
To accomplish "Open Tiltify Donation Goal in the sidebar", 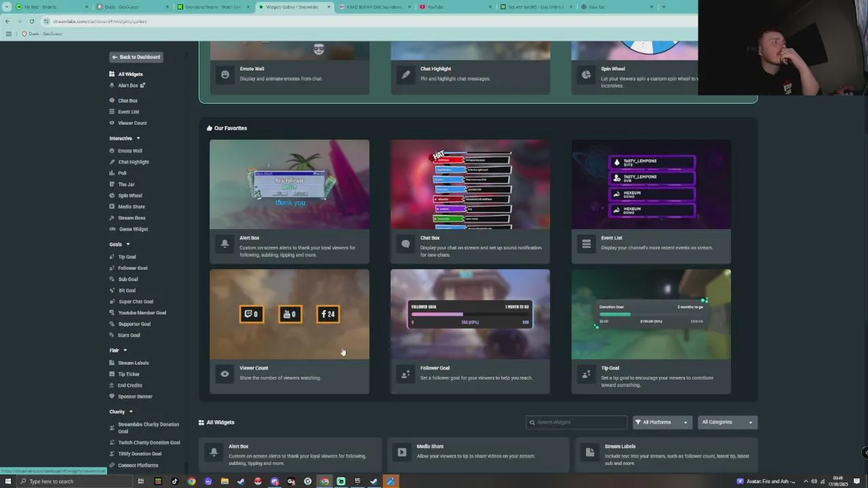I will tap(135, 453).
